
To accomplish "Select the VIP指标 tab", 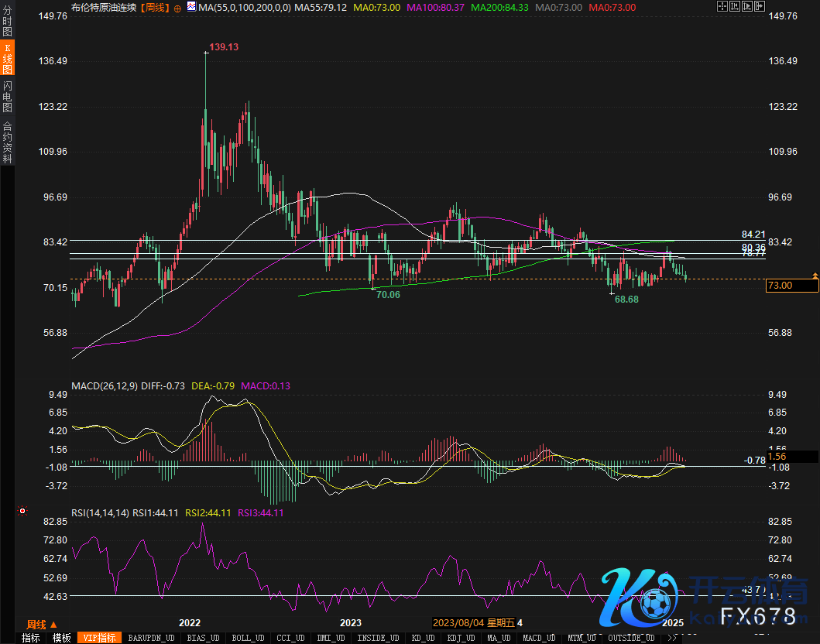I will tap(101, 638).
